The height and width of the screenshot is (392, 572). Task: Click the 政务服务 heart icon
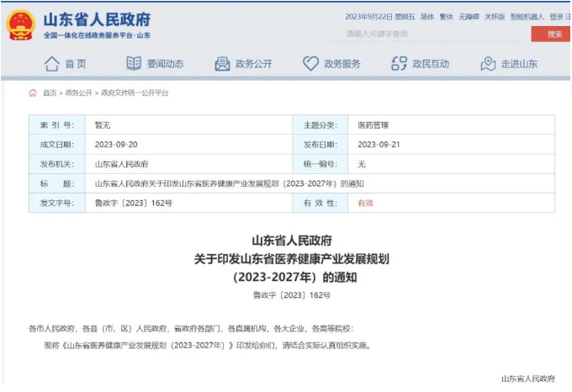tap(310, 64)
